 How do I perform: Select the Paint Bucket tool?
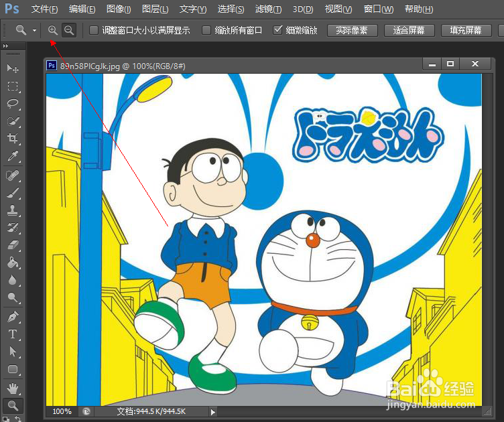(13, 263)
